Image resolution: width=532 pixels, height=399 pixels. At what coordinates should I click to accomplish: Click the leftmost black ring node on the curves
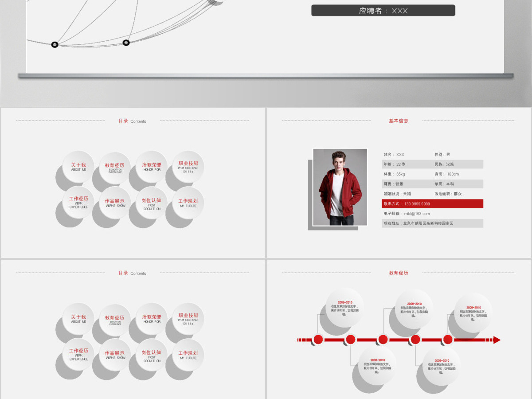coord(55,44)
